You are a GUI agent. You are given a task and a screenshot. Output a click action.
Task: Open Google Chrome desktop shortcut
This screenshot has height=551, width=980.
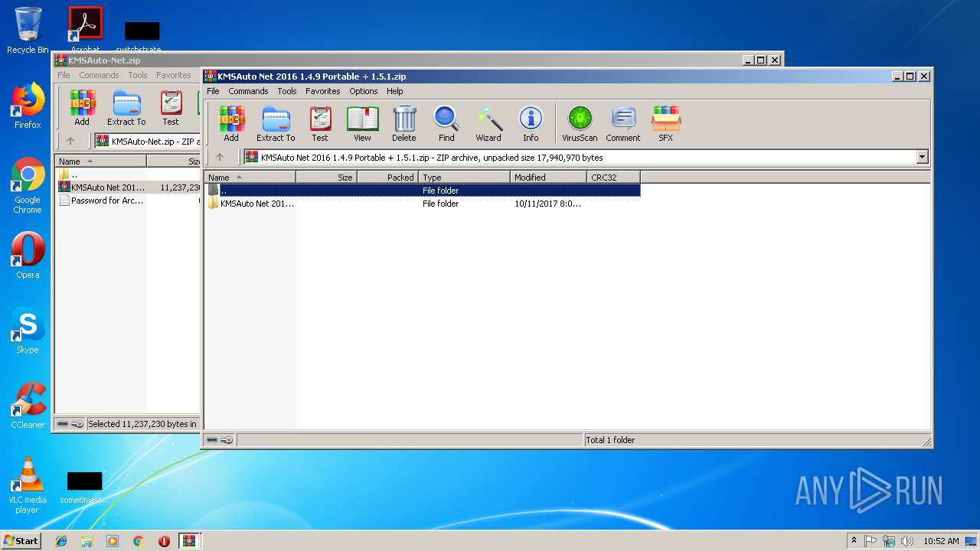(28, 185)
